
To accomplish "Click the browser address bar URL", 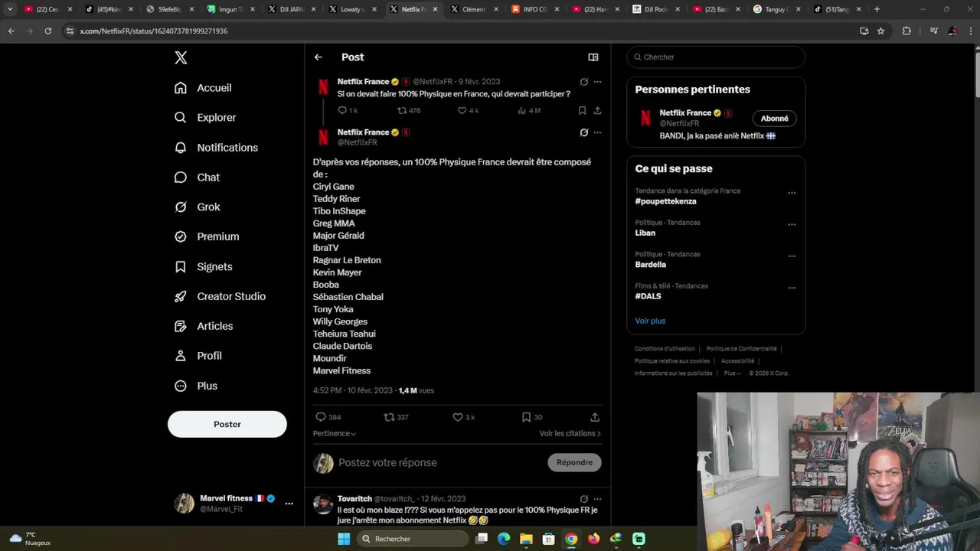I will click(x=154, y=31).
